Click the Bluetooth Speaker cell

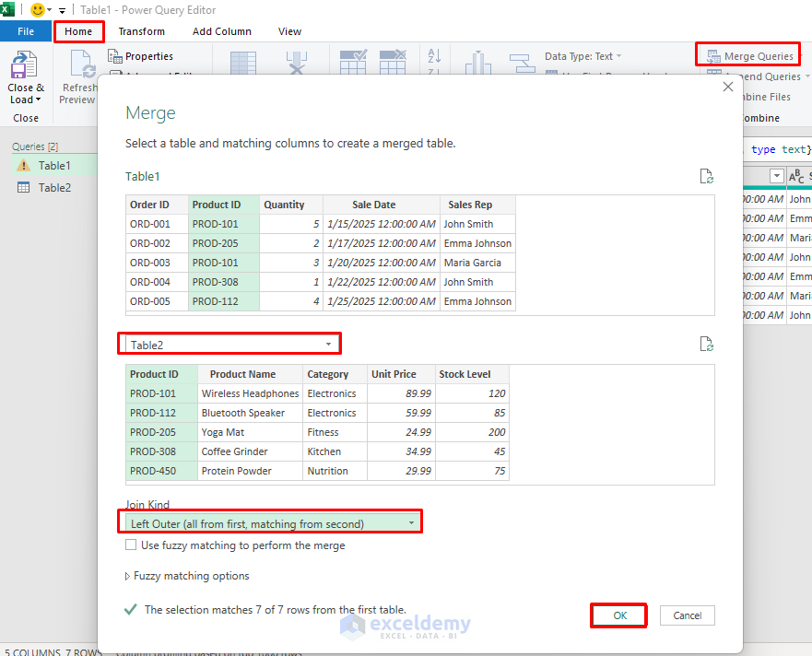250,413
